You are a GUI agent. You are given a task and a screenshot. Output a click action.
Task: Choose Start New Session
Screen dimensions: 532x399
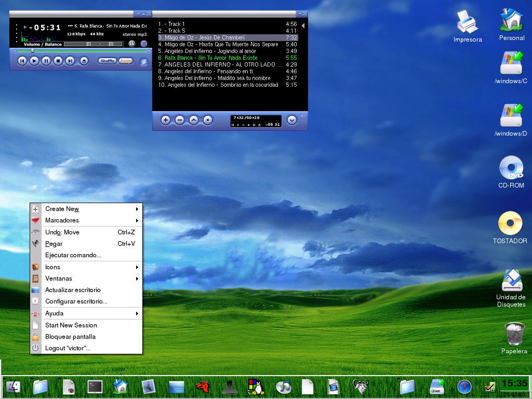tap(87, 325)
